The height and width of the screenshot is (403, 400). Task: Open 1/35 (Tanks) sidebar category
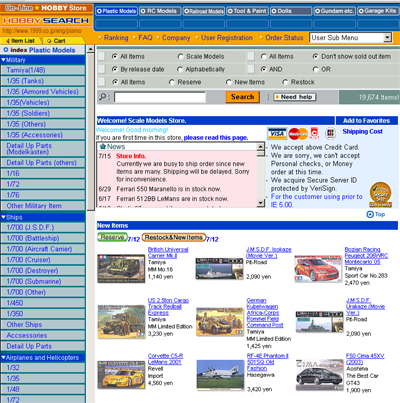(43, 81)
